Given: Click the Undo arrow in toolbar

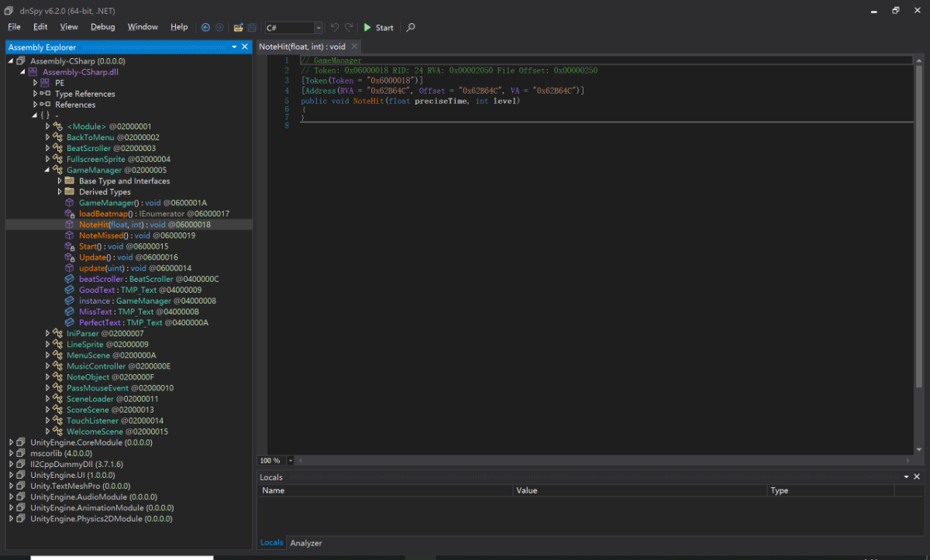Looking at the screenshot, I should click(335, 27).
